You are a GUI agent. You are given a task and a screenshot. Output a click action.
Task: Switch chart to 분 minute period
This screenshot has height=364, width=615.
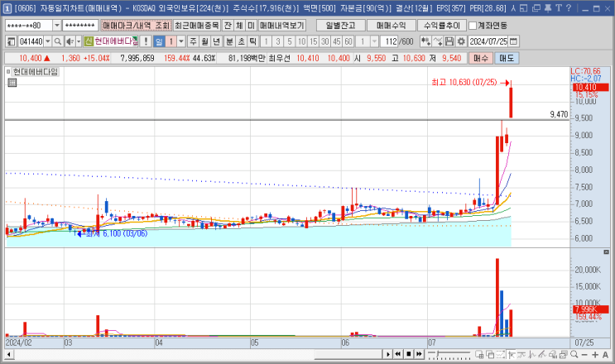click(x=230, y=41)
